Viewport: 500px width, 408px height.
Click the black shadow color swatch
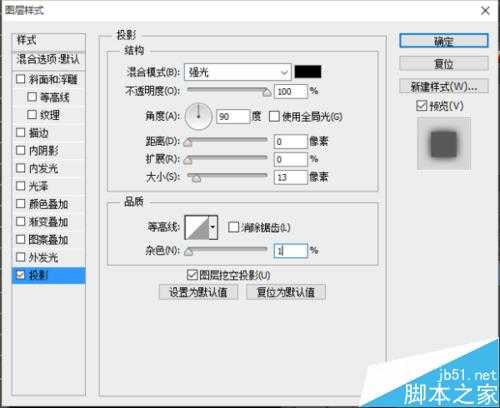pyautogui.click(x=308, y=72)
